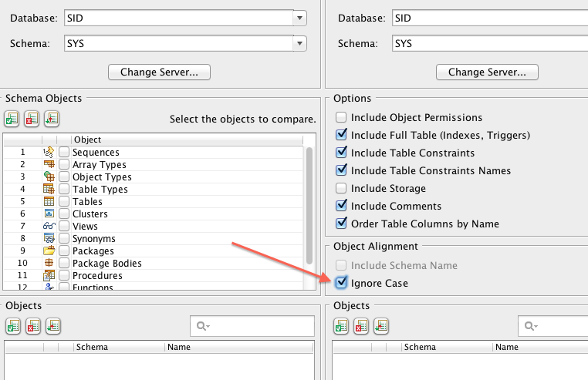Image resolution: width=588 pixels, height=380 pixels.
Task: Click left Change Server button
Action: 159,72
